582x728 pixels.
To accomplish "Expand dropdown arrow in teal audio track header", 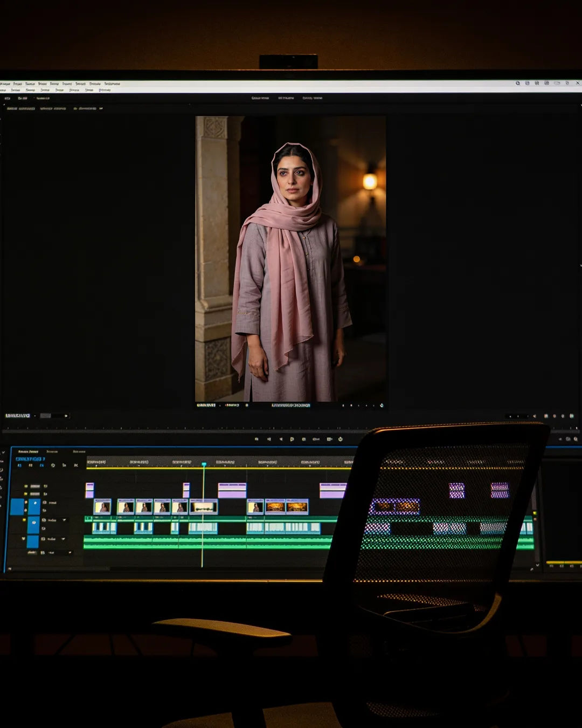I will point(64,520).
